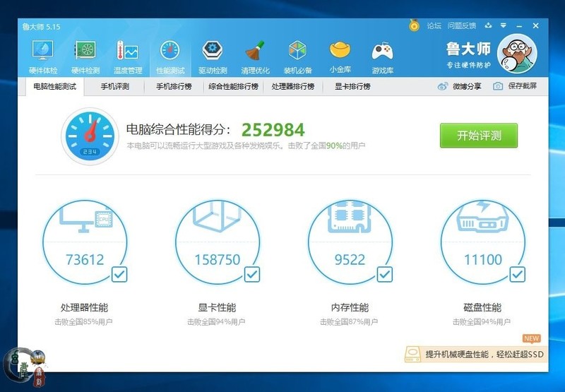Viewport: 565px width, 392px height.
Task: Click the Weibo logo icon
Action: click(443, 86)
